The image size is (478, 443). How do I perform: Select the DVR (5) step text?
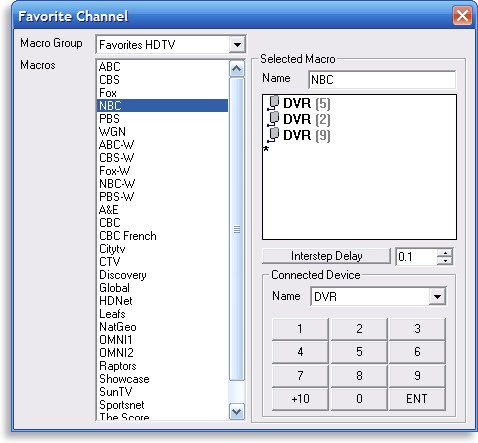coord(307,103)
